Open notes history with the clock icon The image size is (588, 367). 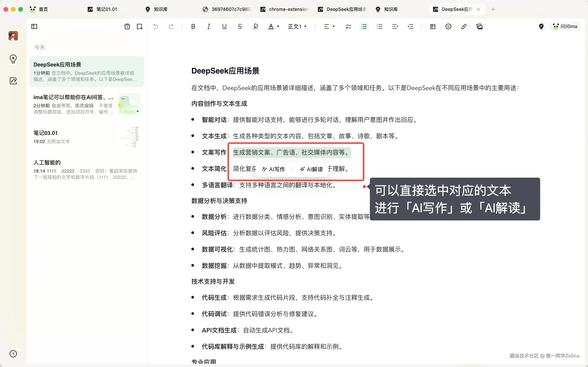coord(13,354)
